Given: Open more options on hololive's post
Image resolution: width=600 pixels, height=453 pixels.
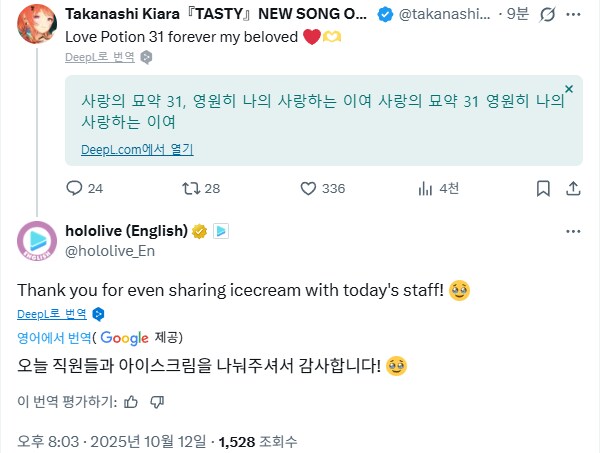Looking at the screenshot, I should coord(573,231).
